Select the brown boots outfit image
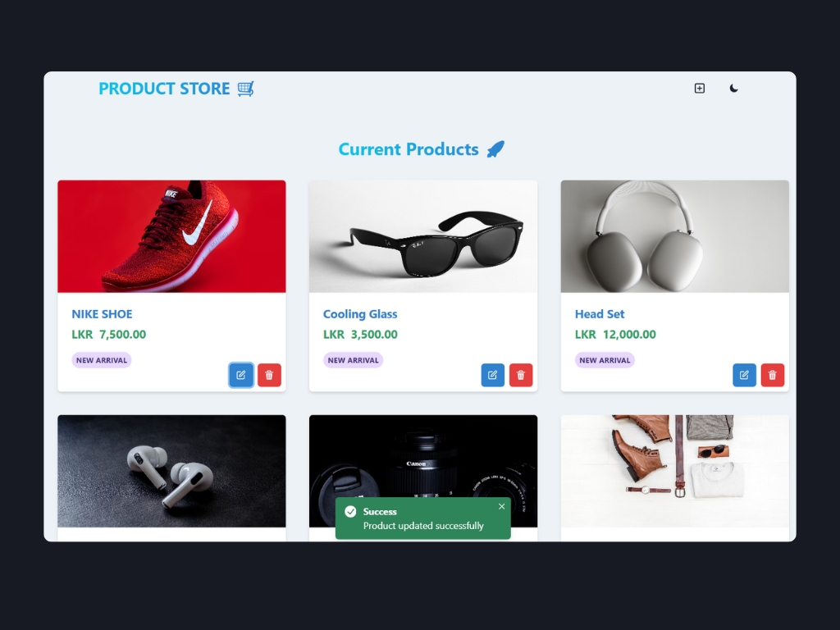The height and width of the screenshot is (630, 840). 675,471
